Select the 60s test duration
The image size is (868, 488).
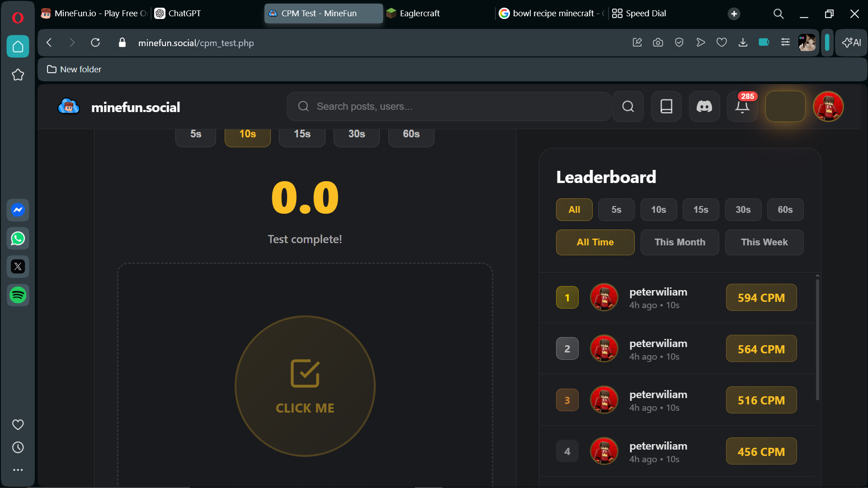(x=411, y=134)
